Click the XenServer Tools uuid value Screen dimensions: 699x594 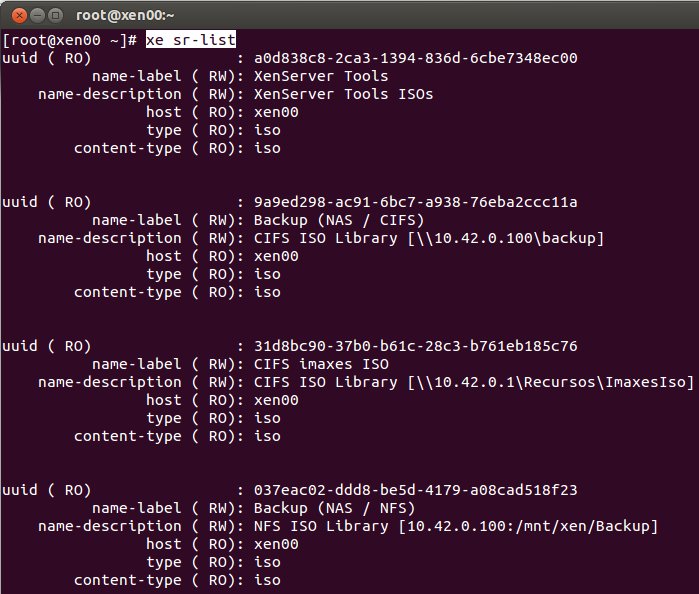pos(415,58)
